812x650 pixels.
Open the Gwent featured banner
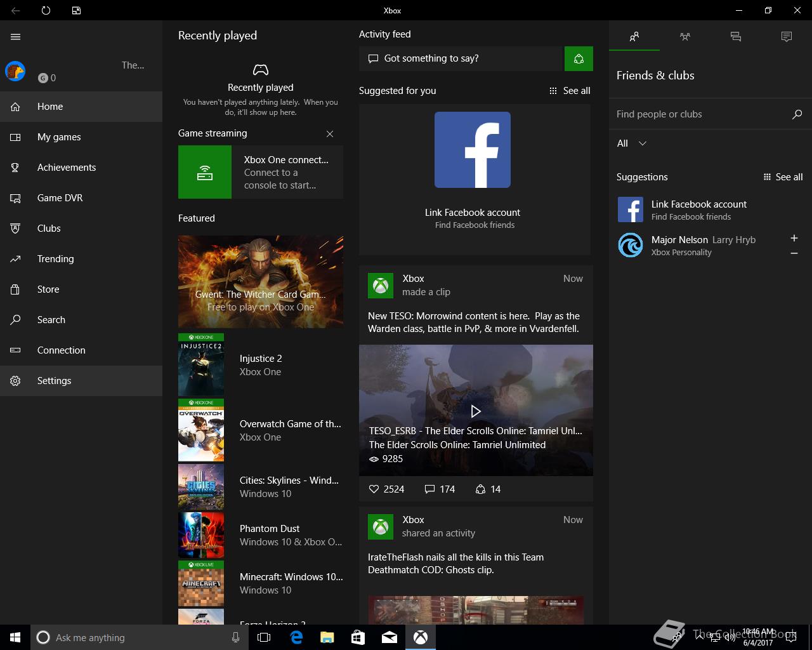[x=261, y=282]
